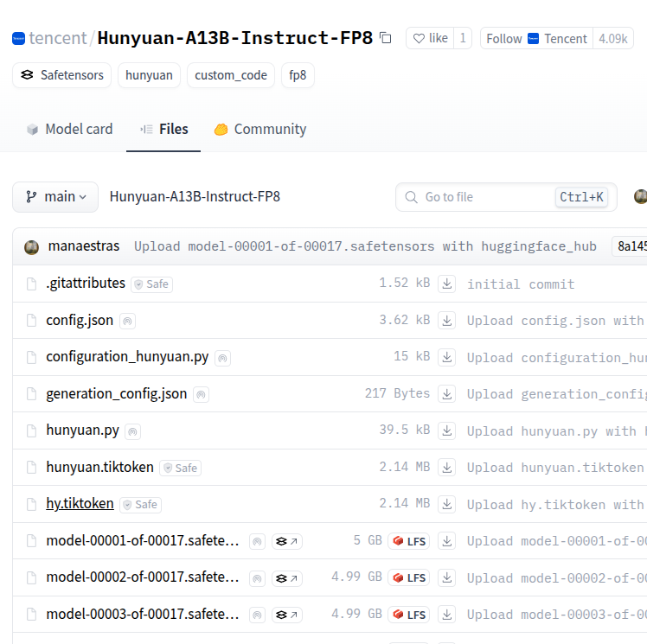Click the Safe badge for hy.tiktoken
The height and width of the screenshot is (644, 647).
tap(140, 505)
